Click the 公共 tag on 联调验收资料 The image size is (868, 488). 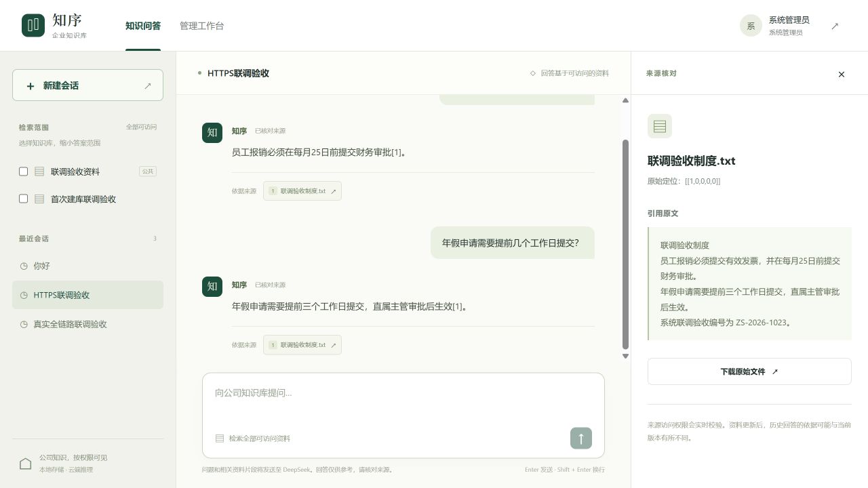tap(147, 171)
